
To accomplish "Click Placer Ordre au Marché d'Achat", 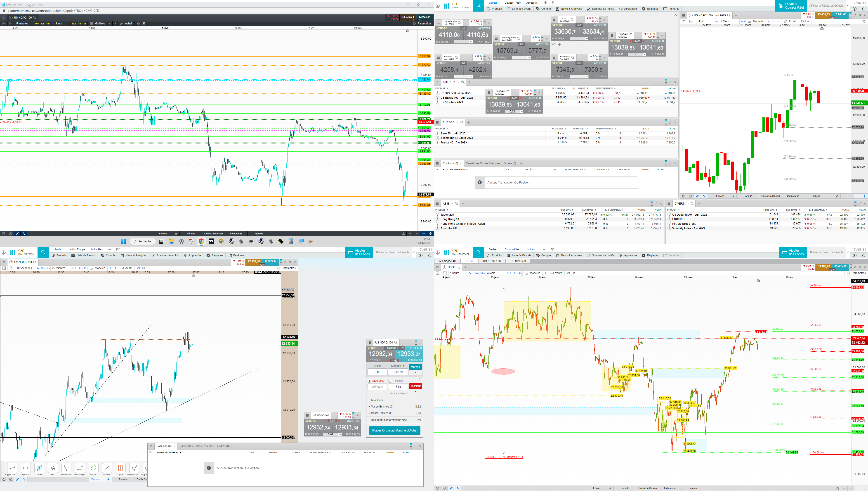I will pyautogui.click(x=395, y=430).
